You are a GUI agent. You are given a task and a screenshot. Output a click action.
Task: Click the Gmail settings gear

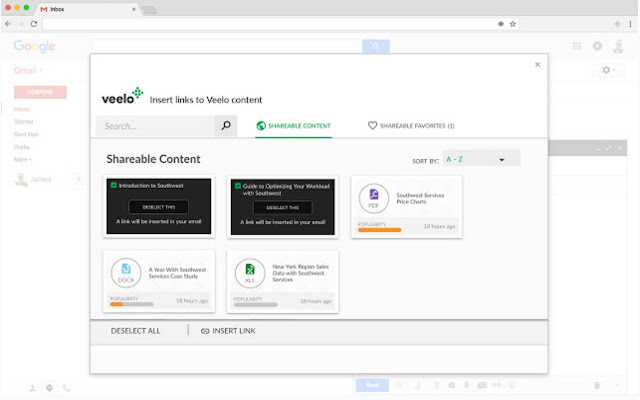607,70
